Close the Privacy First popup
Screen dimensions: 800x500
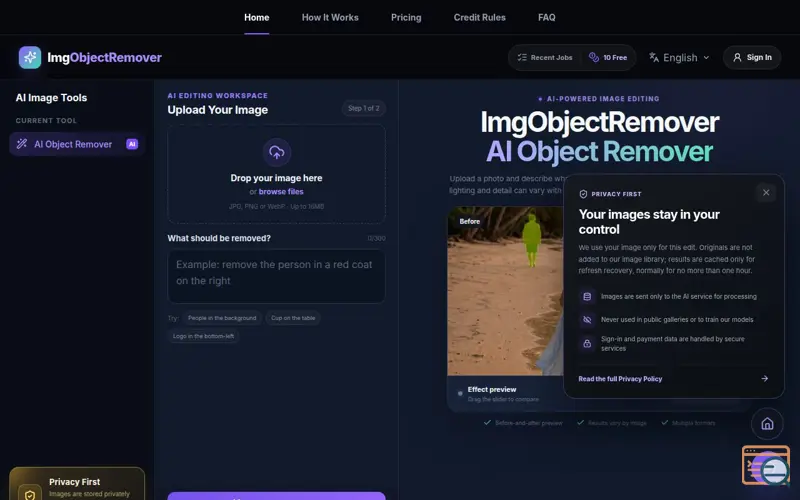pos(766,193)
